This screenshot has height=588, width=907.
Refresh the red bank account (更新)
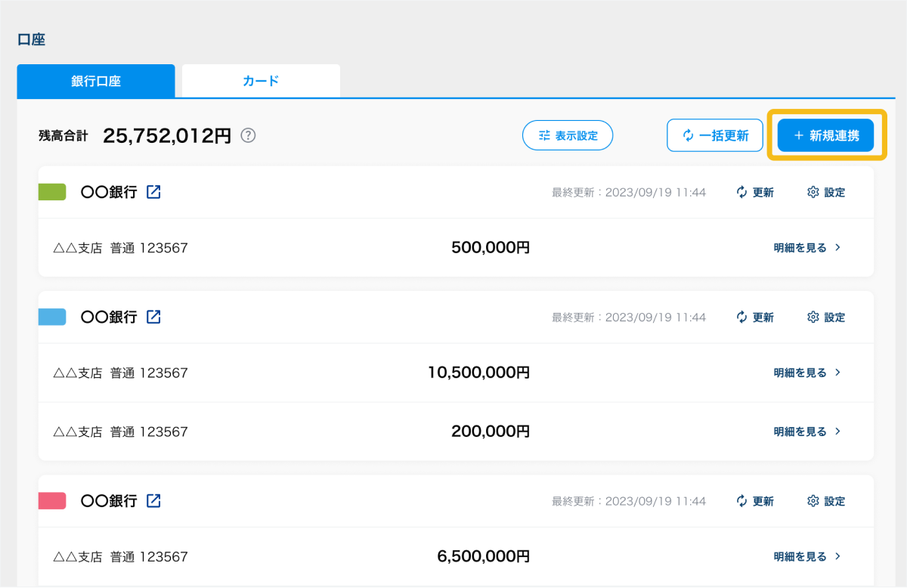point(755,501)
